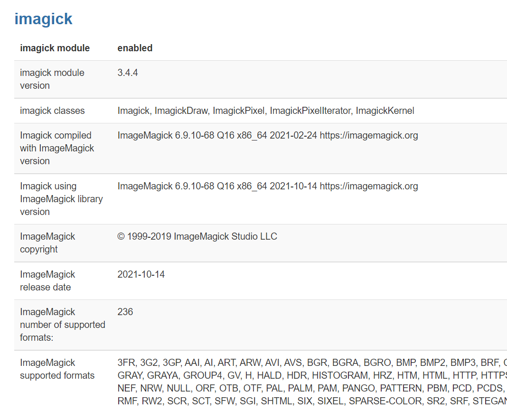
Task: Click the supported formats count "236"
Action: (x=125, y=312)
